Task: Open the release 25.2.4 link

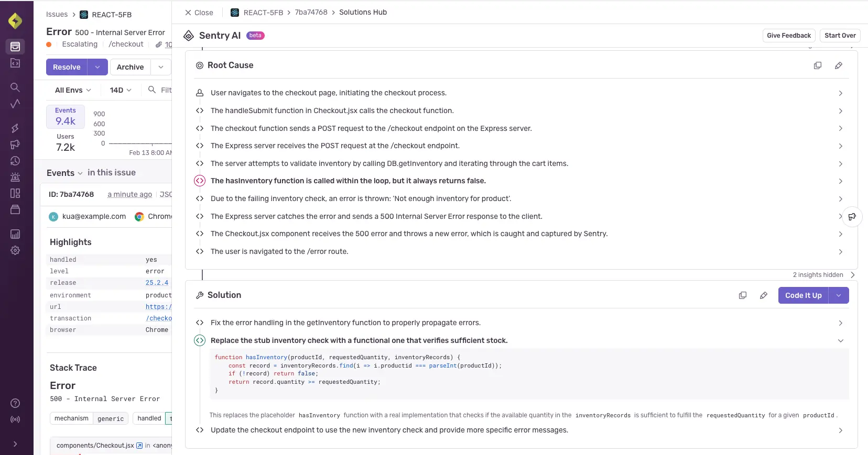Action: (x=157, y=283)
